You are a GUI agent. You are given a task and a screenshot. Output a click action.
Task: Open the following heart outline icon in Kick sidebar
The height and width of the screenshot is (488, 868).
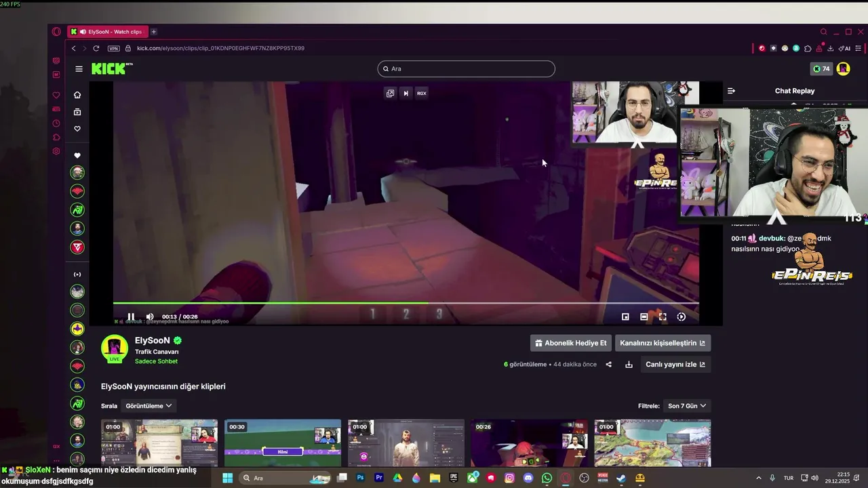pos(77,129)
